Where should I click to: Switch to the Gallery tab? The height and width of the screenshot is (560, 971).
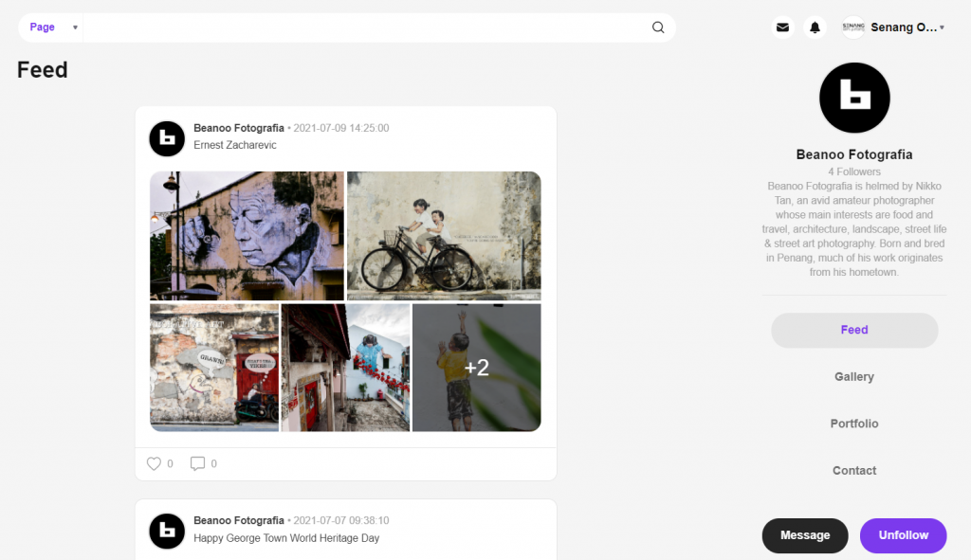pos(853,377)
